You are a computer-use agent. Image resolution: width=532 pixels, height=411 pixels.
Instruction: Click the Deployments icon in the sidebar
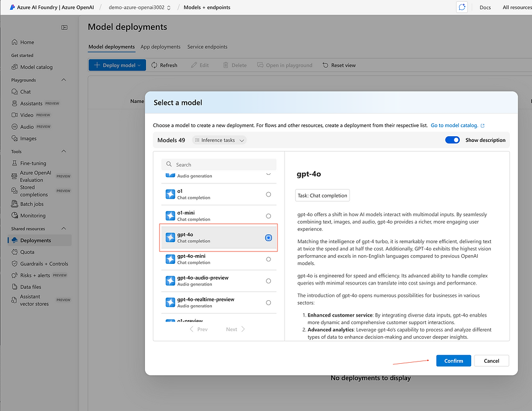(14, 241)
